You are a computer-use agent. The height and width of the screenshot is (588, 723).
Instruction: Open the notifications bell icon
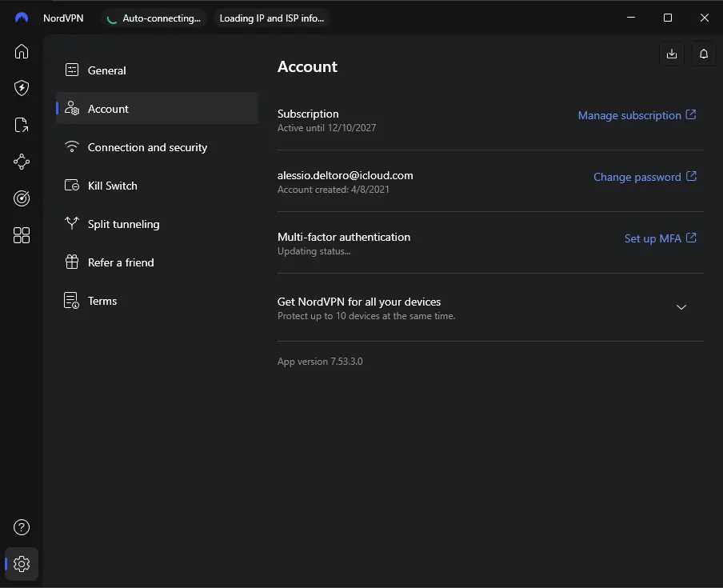(x=704, y=54)
